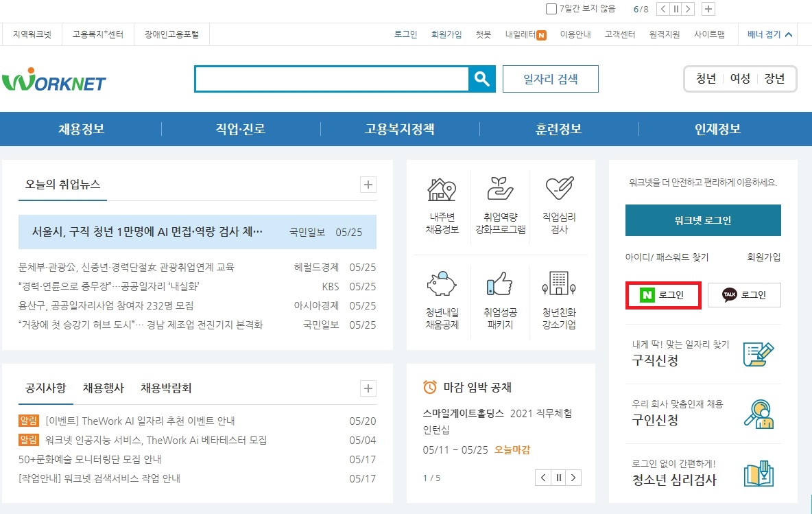Pause the top banner rotation
This screenshot has height=514, width=812.
coord(676,9)
